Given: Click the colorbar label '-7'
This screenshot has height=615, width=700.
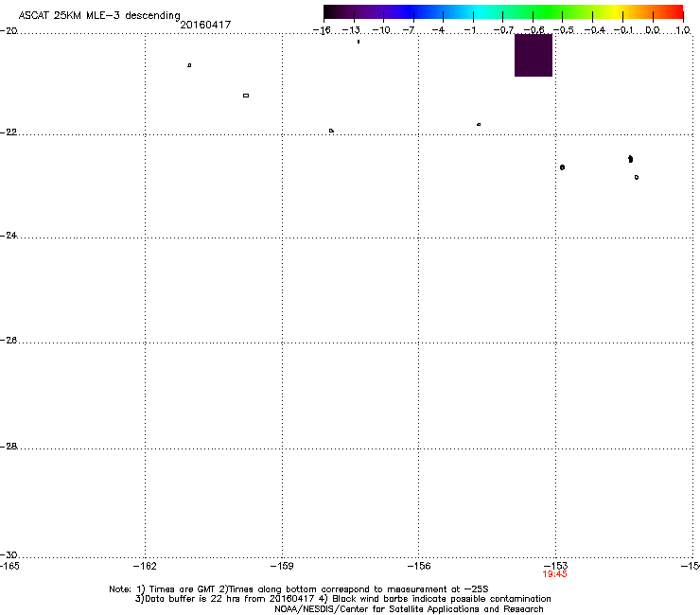Looking at the screenshot, I should pyautogui.click(x=409, y=30).
